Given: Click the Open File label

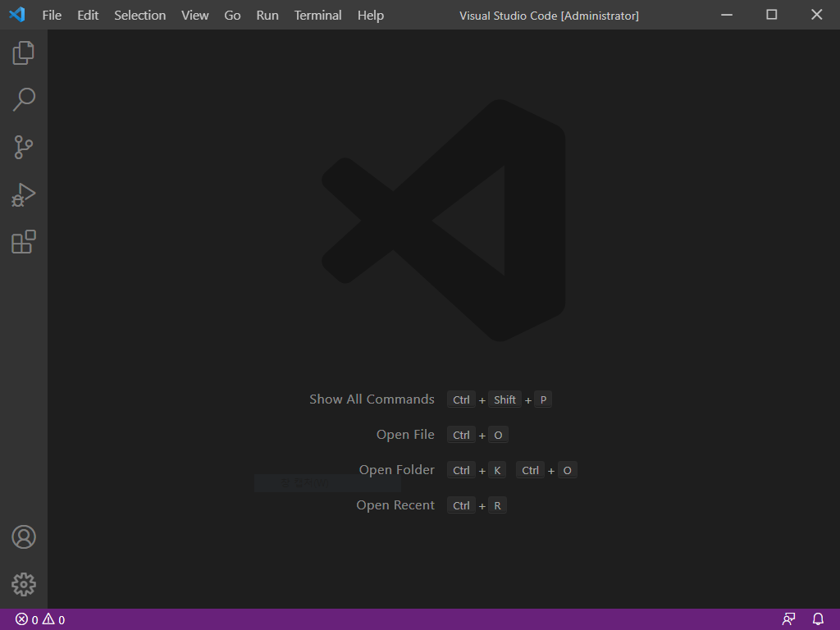Looking at the screenshot, I should tap(405, 435).
